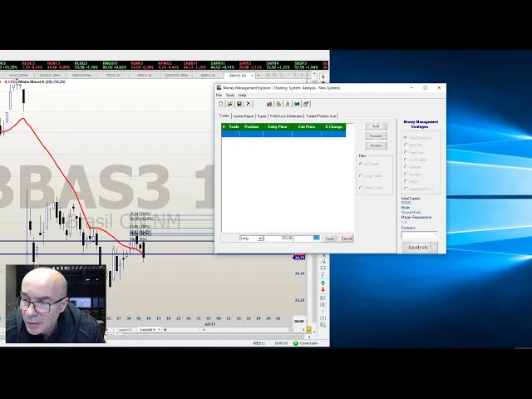The width and height of the screenshot is (532, 399).
Task: Select the All Trades filter radio
Action: (361, 164)
